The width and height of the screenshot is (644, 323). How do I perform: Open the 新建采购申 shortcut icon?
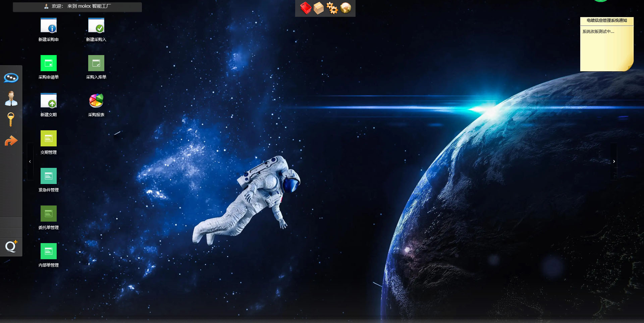[x=49, y=26]
